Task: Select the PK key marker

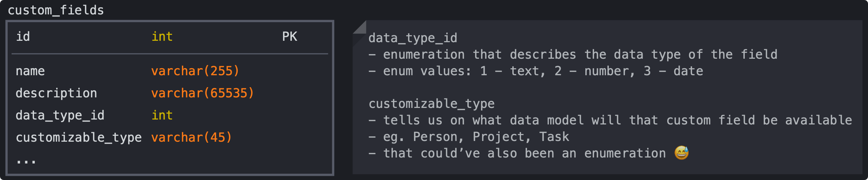Action: tap(290, 37)
